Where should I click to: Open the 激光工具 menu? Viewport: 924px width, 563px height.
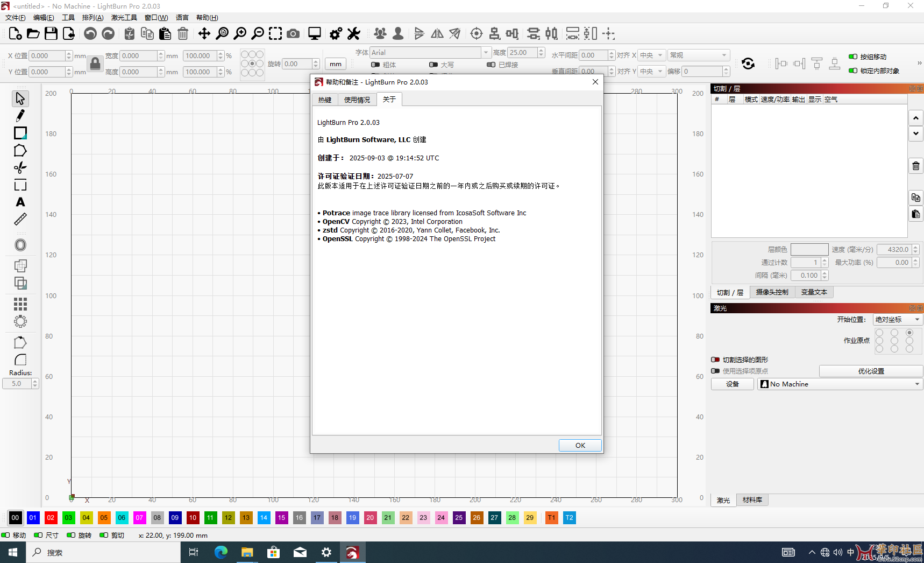[x=124, y=18]
